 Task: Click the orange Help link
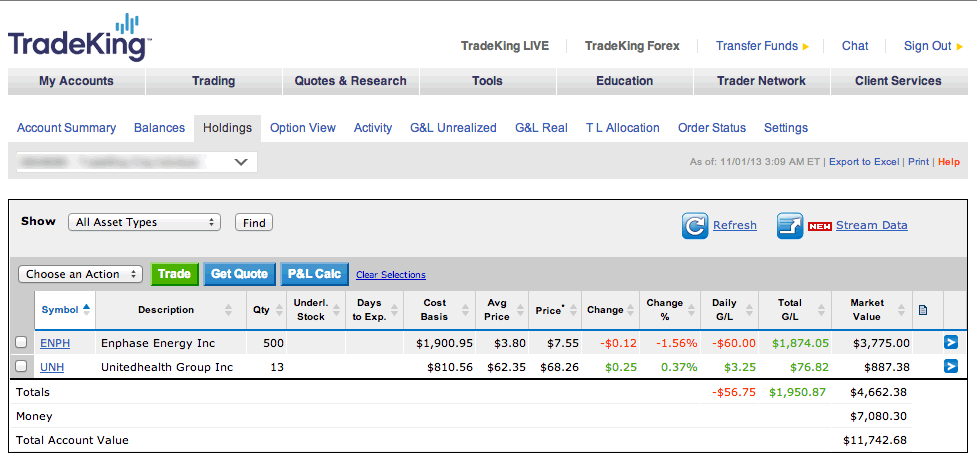point(949,162)
